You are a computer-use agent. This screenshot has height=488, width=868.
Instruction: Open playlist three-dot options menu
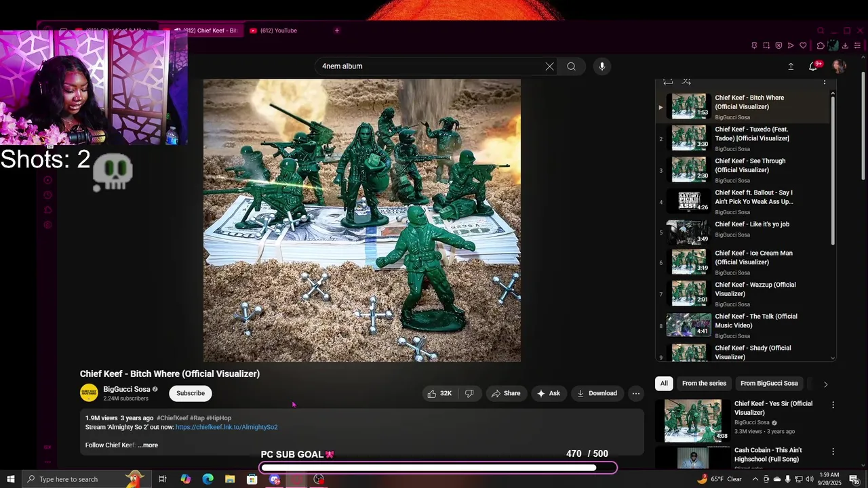pos(825,82)
